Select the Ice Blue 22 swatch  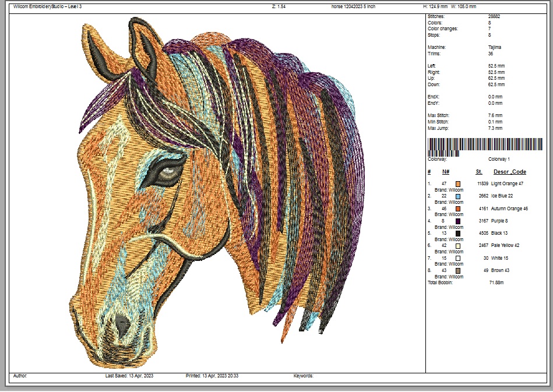coord(458,196)
